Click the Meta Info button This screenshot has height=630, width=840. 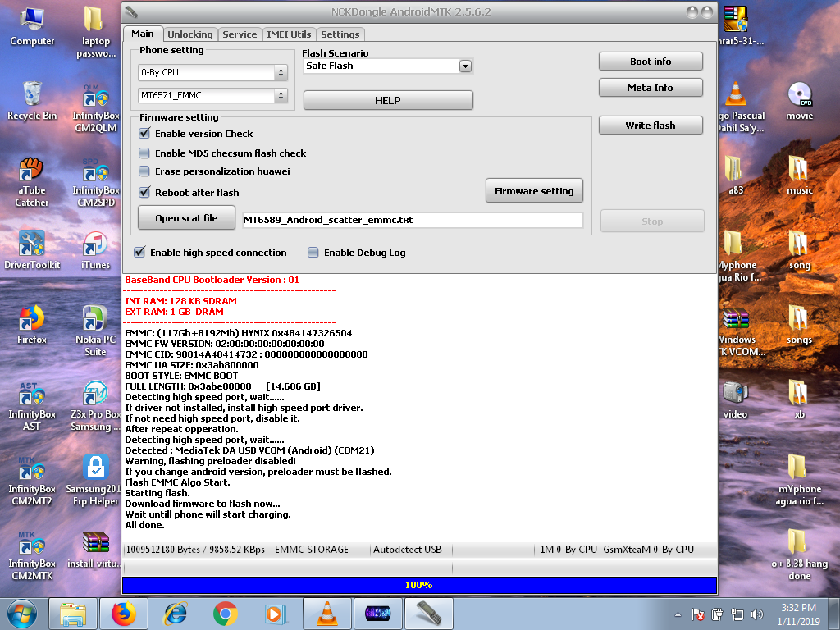tap(651, 88)
